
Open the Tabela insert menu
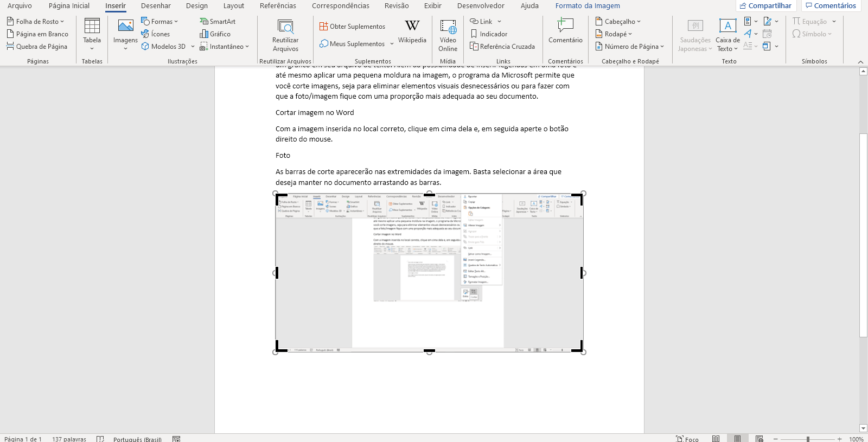point(92,34)
